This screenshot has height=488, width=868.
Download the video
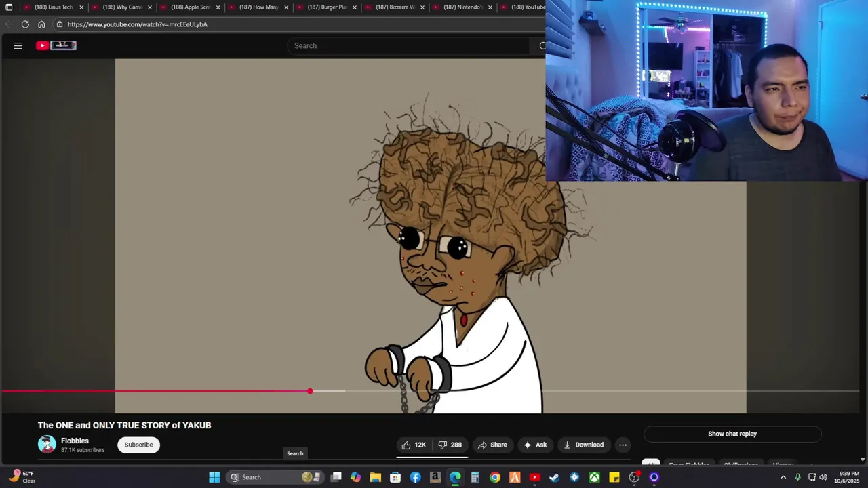tap(583, 445)
